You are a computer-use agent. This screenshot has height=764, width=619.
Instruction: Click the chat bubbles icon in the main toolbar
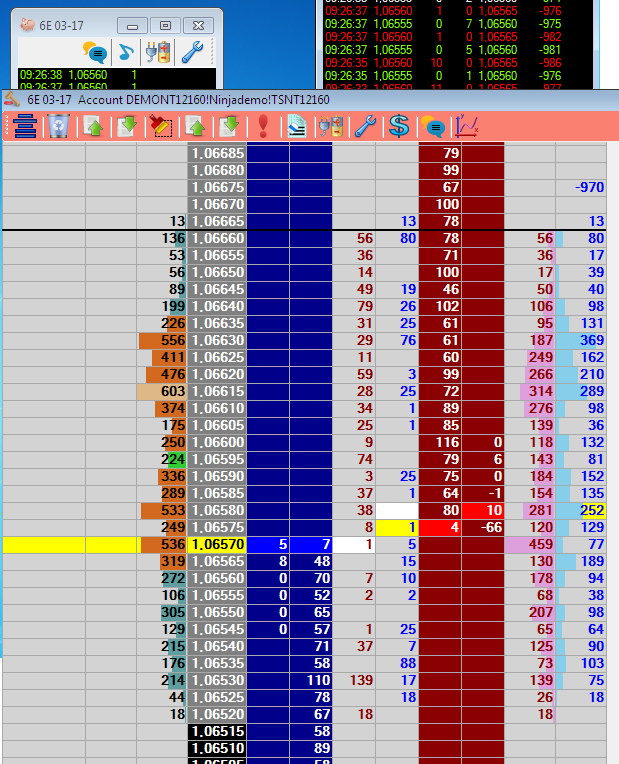[433, 127]
